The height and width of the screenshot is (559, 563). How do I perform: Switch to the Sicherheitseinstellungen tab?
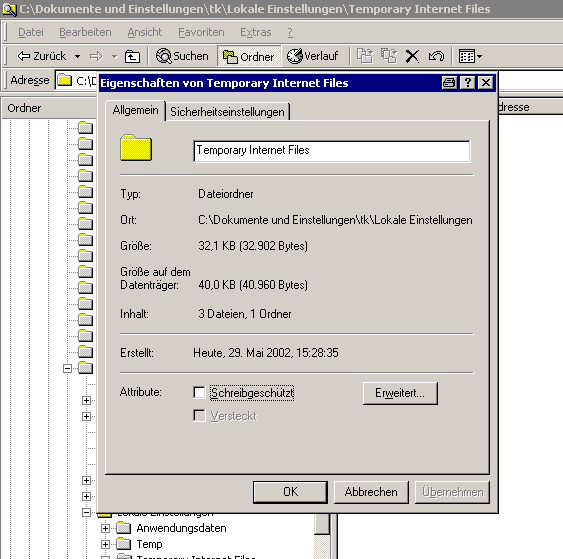(x=227, y=112)
